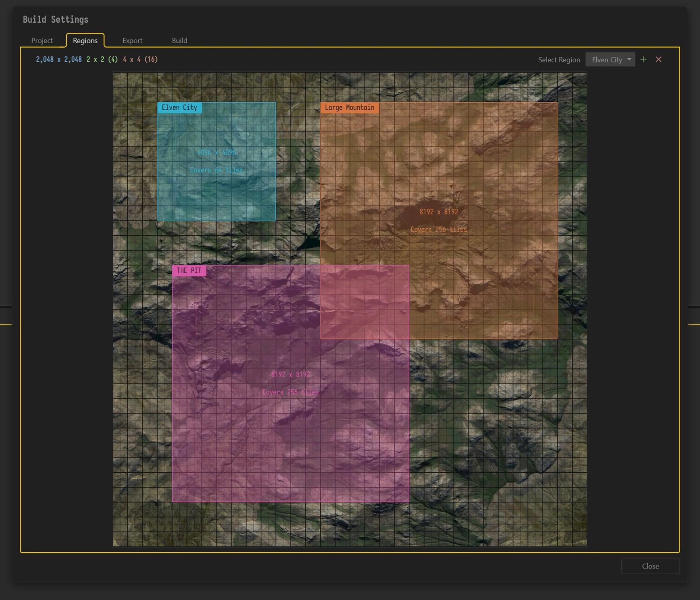Switch to the Build tab

[180, 40]
